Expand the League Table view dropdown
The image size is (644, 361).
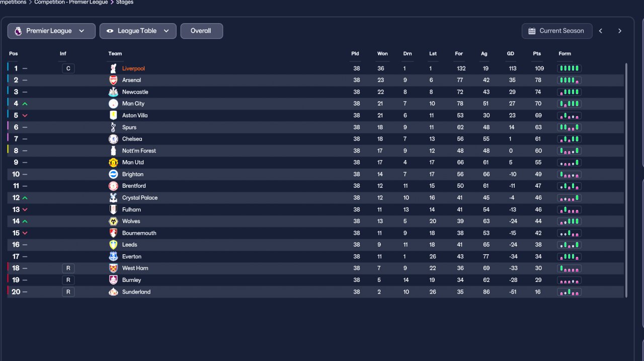138,31
